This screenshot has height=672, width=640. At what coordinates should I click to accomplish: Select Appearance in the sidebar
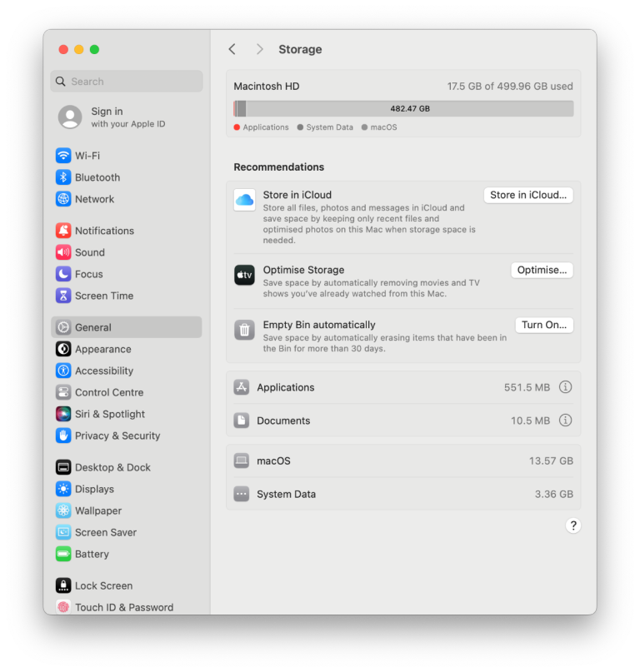pos(102,349)
